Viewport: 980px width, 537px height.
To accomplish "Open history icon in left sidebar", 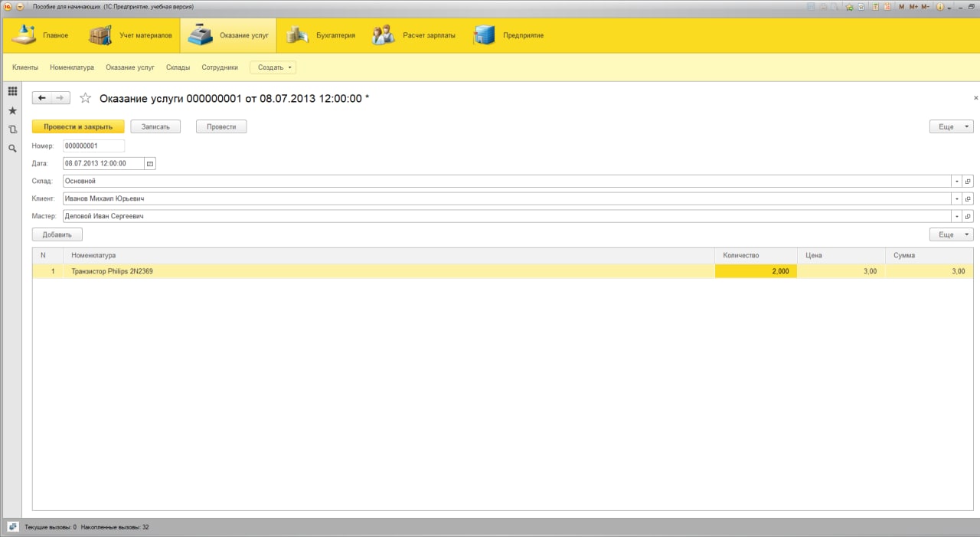I will click(12, 129).
